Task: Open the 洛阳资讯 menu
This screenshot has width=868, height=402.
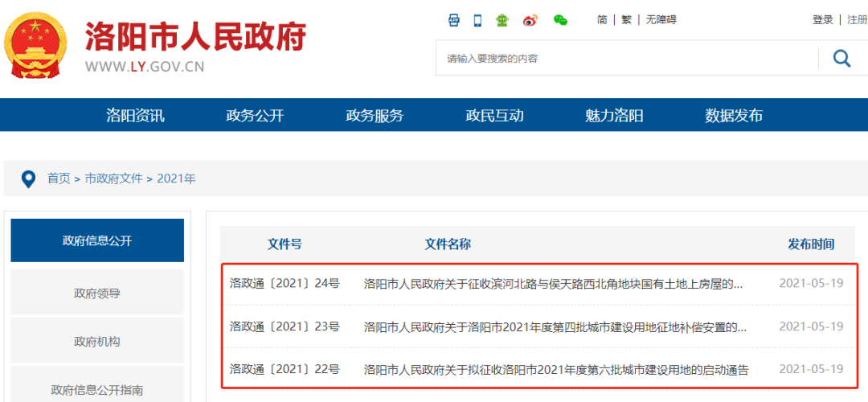Action: tap(136, 116)
